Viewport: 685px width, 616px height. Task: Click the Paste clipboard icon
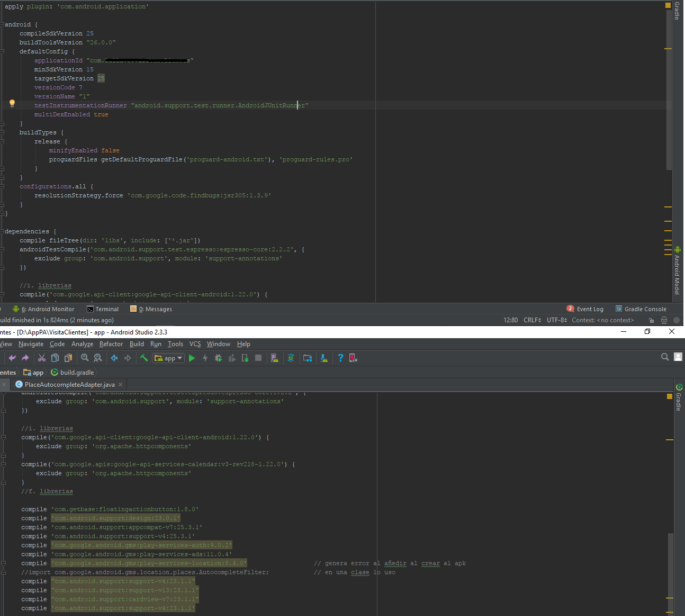[68, 358]
